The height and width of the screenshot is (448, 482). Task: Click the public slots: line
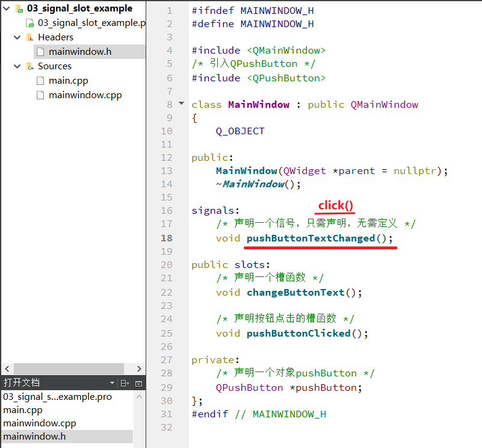coord(230,265)
